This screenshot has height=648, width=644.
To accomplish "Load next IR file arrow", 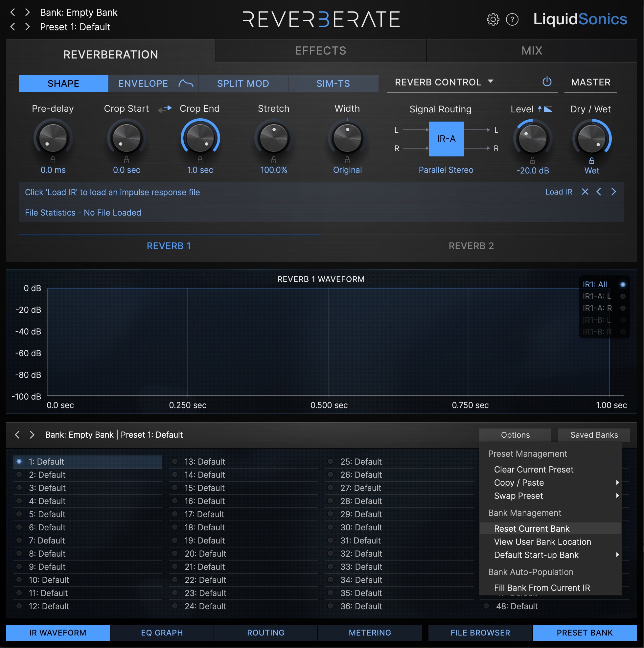I will [x=613, y=192].
